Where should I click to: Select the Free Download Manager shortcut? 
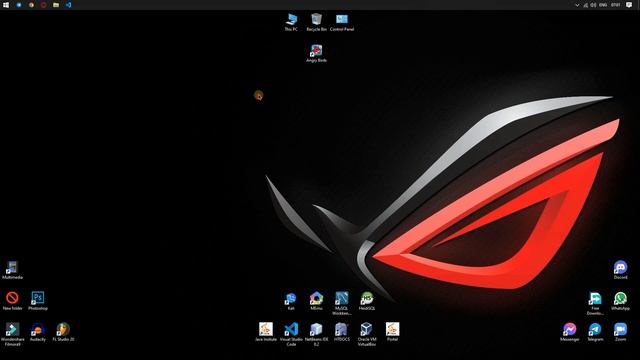pyautogui.click(x=595, y=303)
